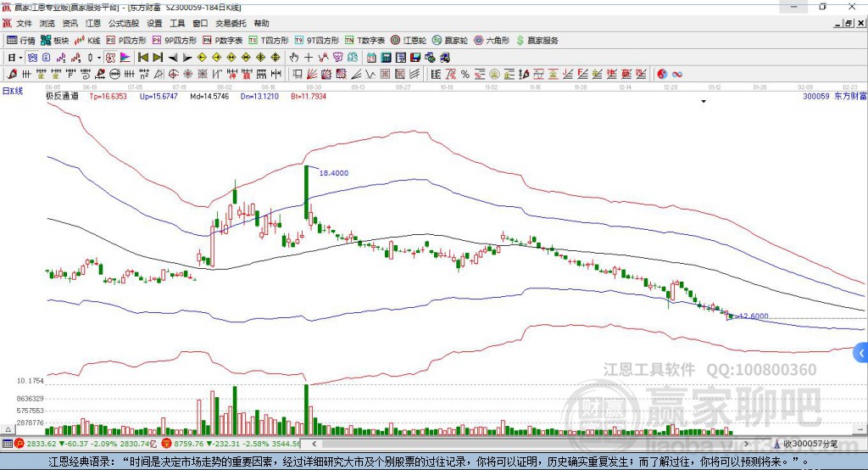
Task: Click the floppy disk save icon
Action: tap(415, 58)
